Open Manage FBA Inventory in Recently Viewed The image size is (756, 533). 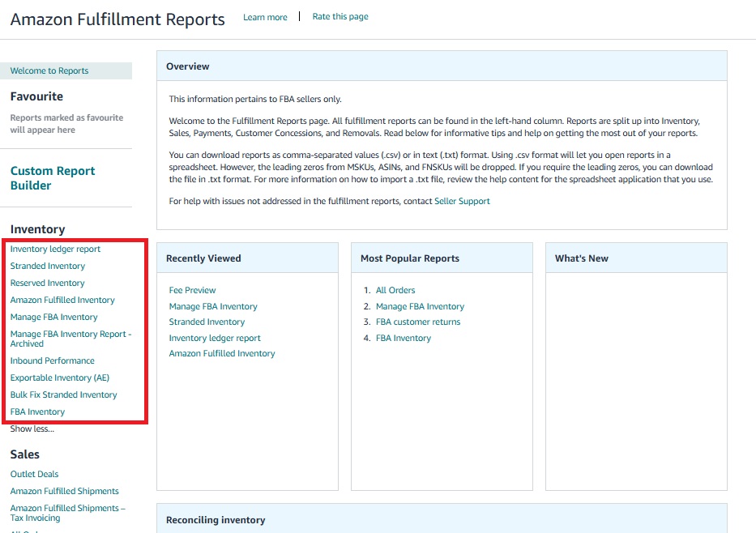pos(213,306)
